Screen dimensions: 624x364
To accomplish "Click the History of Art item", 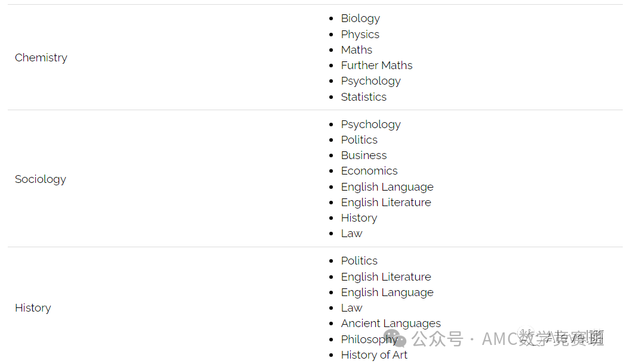I will (x=373, y=355).
